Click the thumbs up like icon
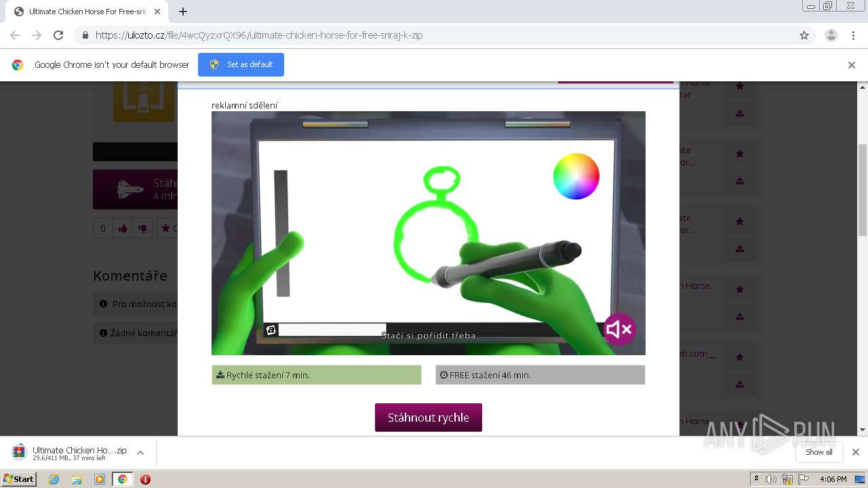 pyautogui.click(x=123, y=228)
